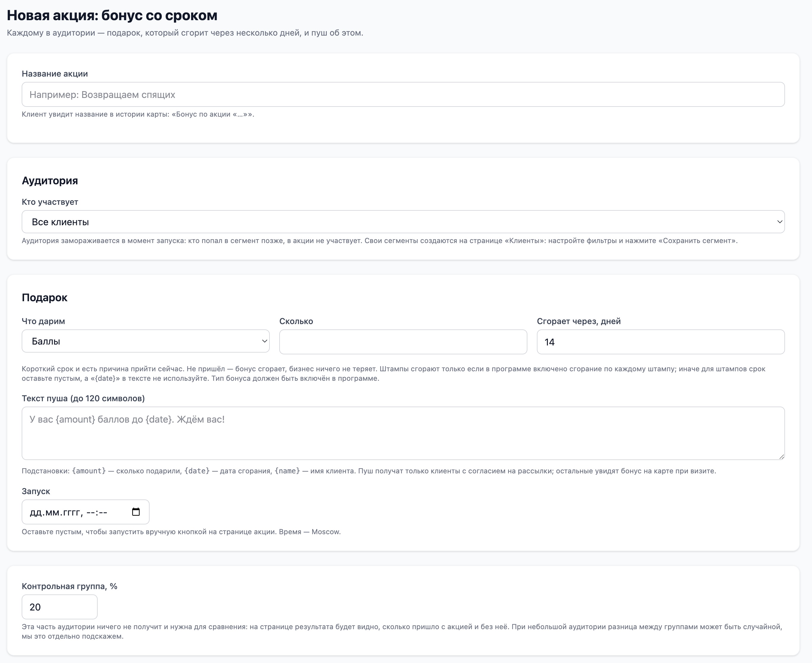Image resolution: width=812 pixels, height=663 pixels.
Task: Click the «Новая акция: бонус со сроком» heading
Action: click(x=112, y=15)
